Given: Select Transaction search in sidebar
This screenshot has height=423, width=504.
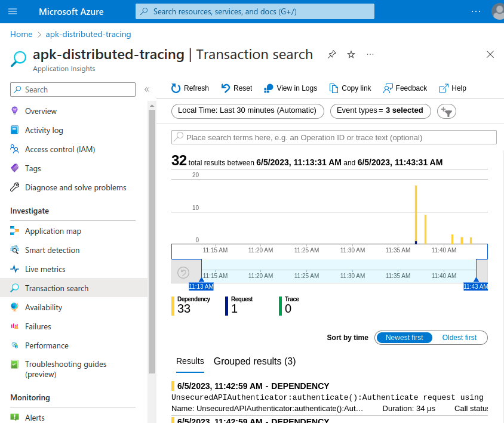Looking at the screenshot, I should (x=73, y=288).
